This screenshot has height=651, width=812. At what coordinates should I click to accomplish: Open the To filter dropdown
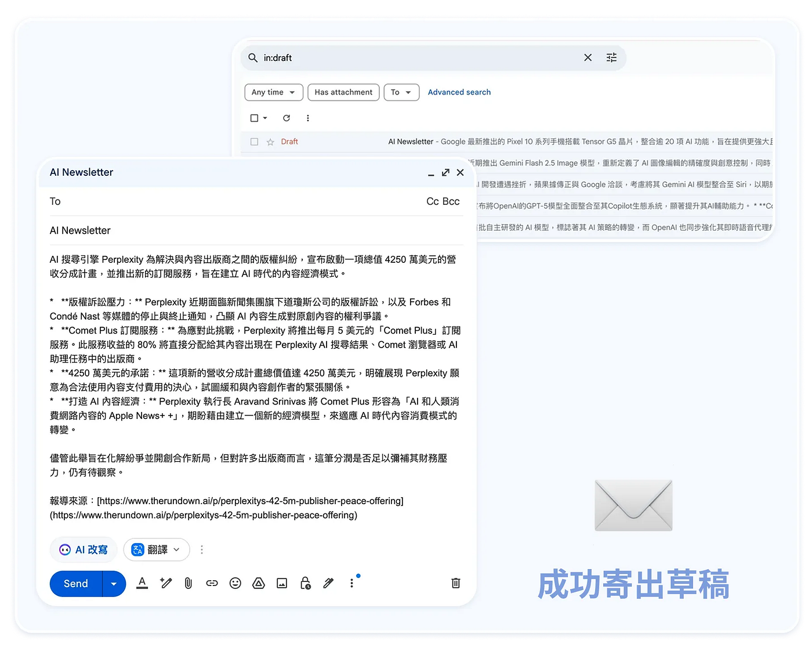(401, 92)
